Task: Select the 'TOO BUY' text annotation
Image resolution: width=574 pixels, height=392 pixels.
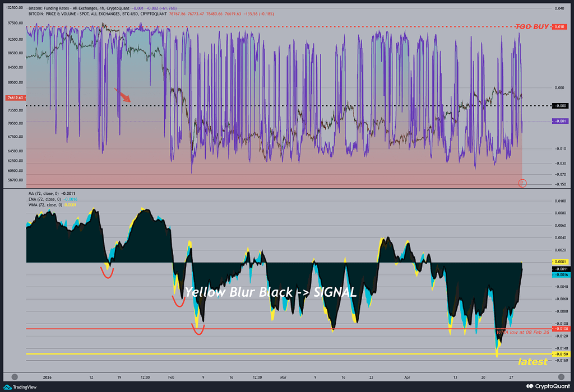Action: coord(532,26)
